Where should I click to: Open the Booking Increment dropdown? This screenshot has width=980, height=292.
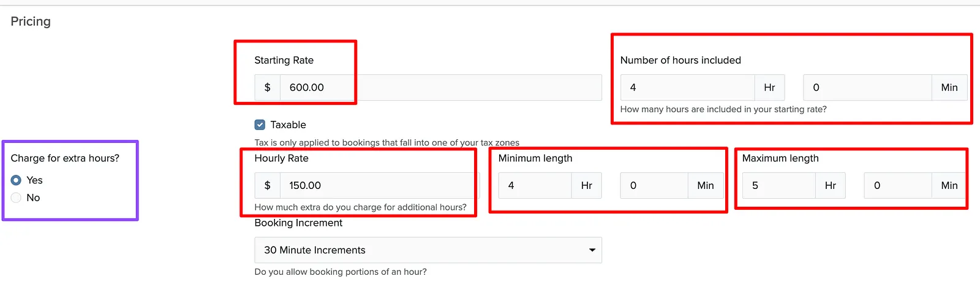[428, 250]
